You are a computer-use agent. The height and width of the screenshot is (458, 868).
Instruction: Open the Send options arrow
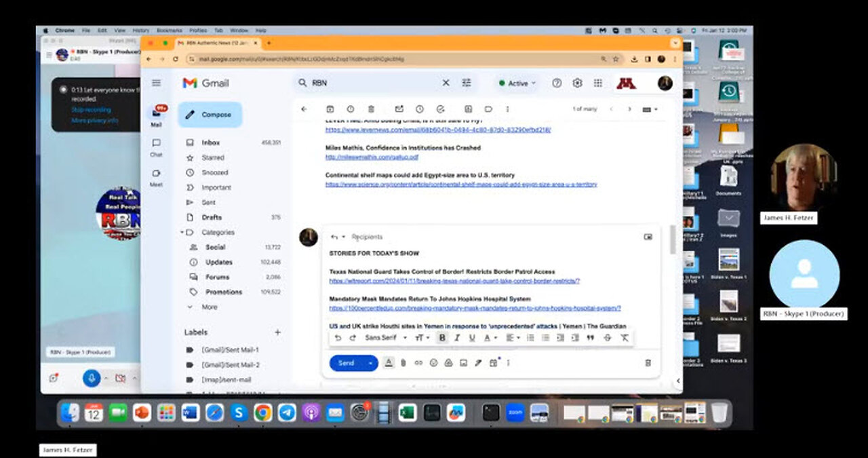(370, 363)
